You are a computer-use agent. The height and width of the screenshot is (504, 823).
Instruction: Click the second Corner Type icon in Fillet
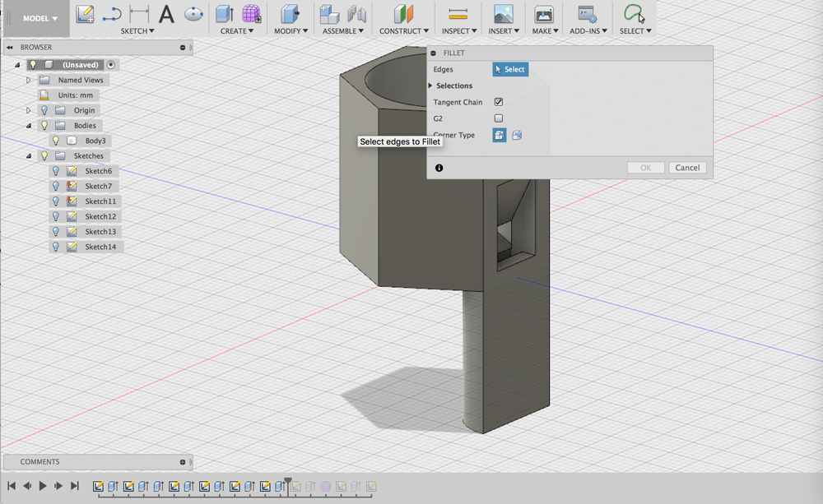(x=517, y=136)
